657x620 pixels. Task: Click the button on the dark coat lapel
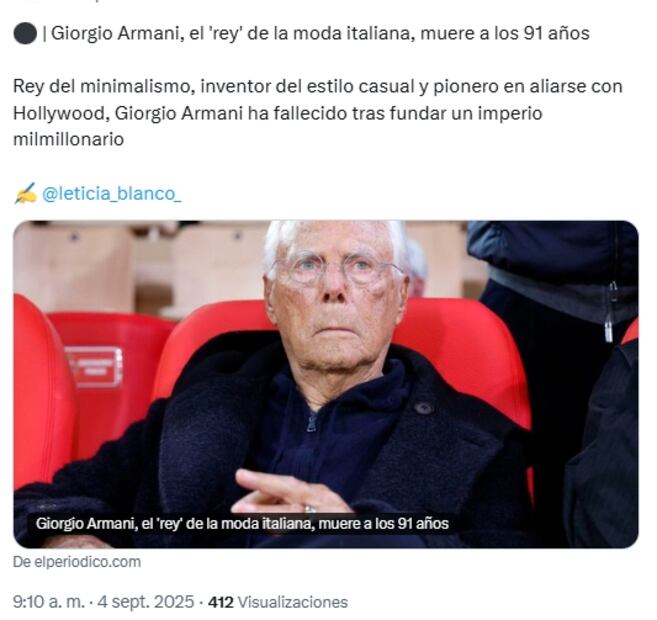[x=424, y=408]
